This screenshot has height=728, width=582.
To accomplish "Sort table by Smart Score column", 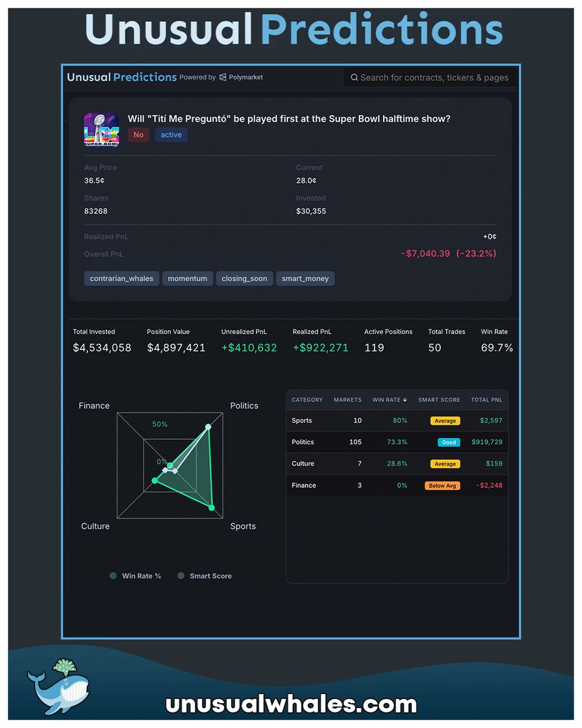I will coord(439,400).
